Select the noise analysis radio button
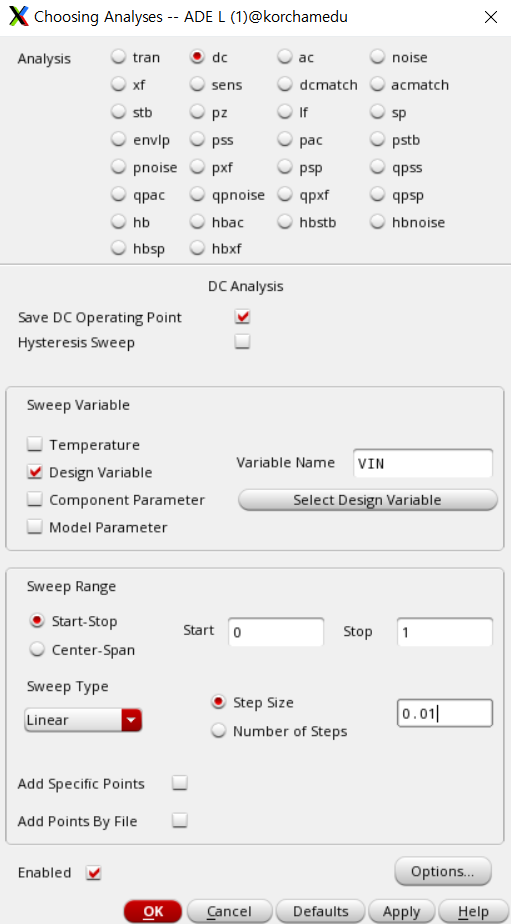The height and width of the screenshot is (924, 511). tap(377, 57)
